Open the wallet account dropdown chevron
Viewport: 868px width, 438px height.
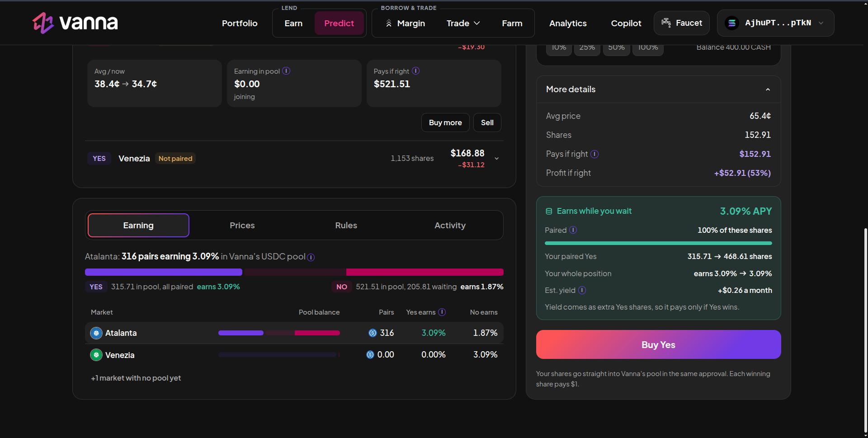(821, 23)
